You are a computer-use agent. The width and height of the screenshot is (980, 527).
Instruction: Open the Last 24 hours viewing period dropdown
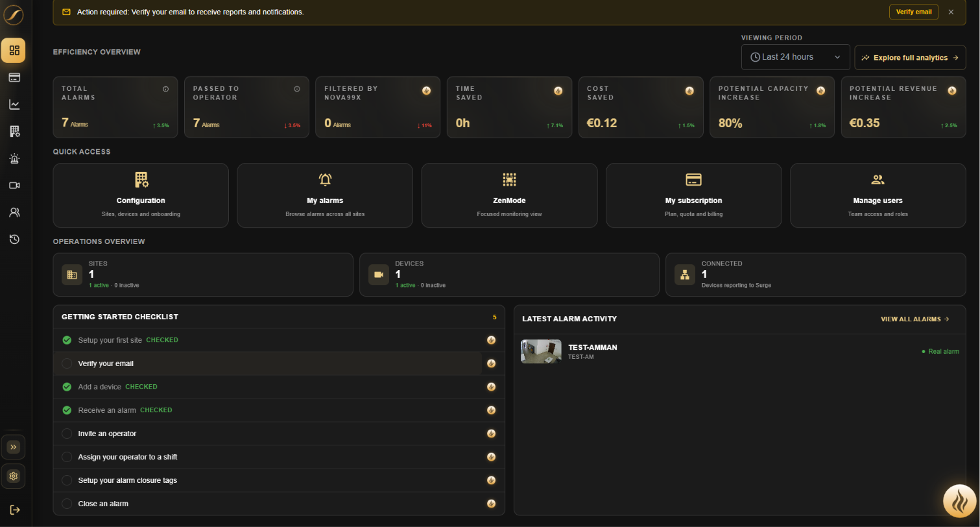tap(795, 57)
